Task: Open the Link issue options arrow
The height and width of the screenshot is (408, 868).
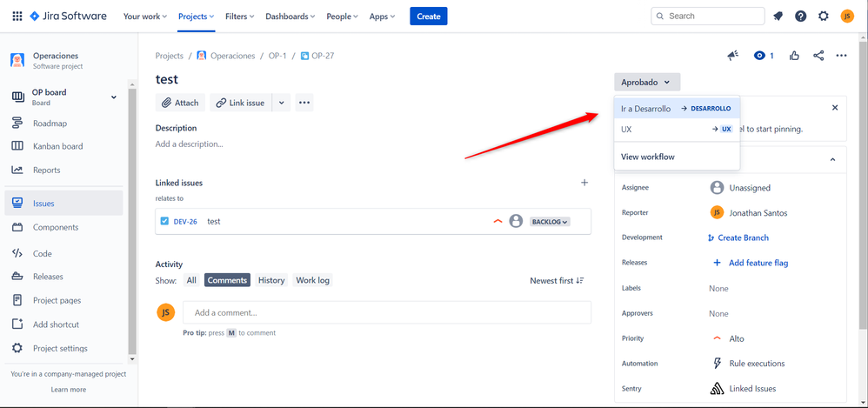Action: [281, 103]
